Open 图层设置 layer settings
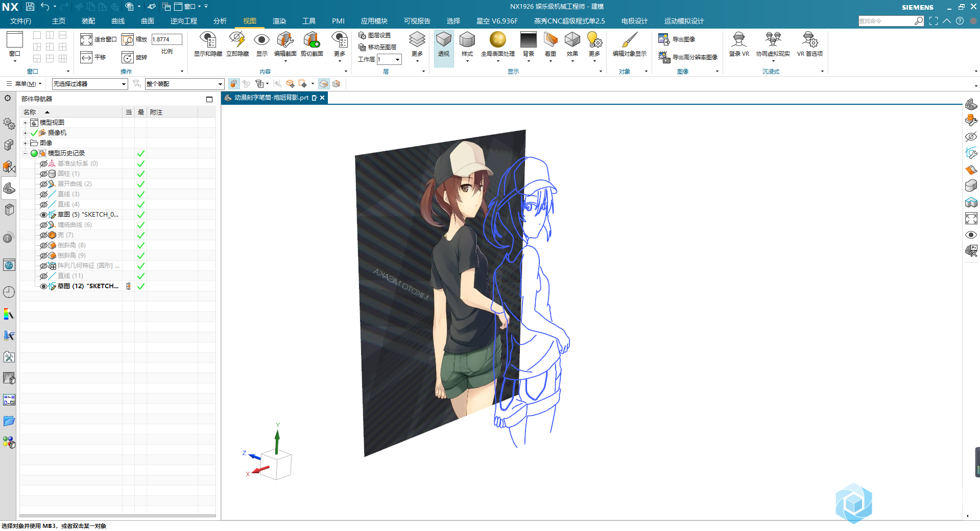This screenshot has height=531, width=980. tap(374, 35)
